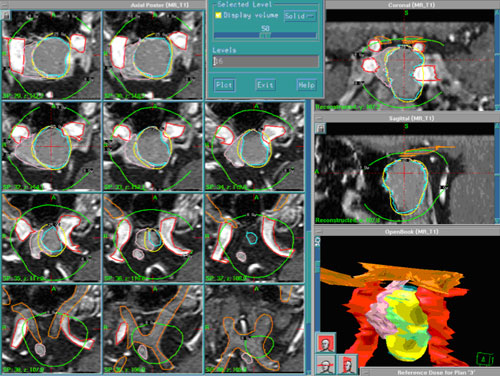Viewport: 500px width, 376px height.
Task: Open the Solid display style dropdown
Action: tap(300, 16)
